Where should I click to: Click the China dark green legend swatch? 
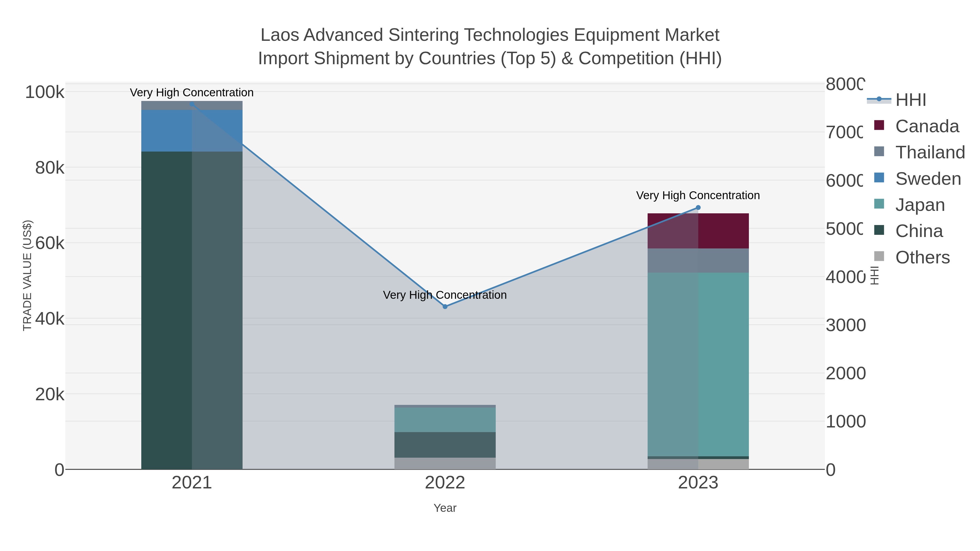879,230
